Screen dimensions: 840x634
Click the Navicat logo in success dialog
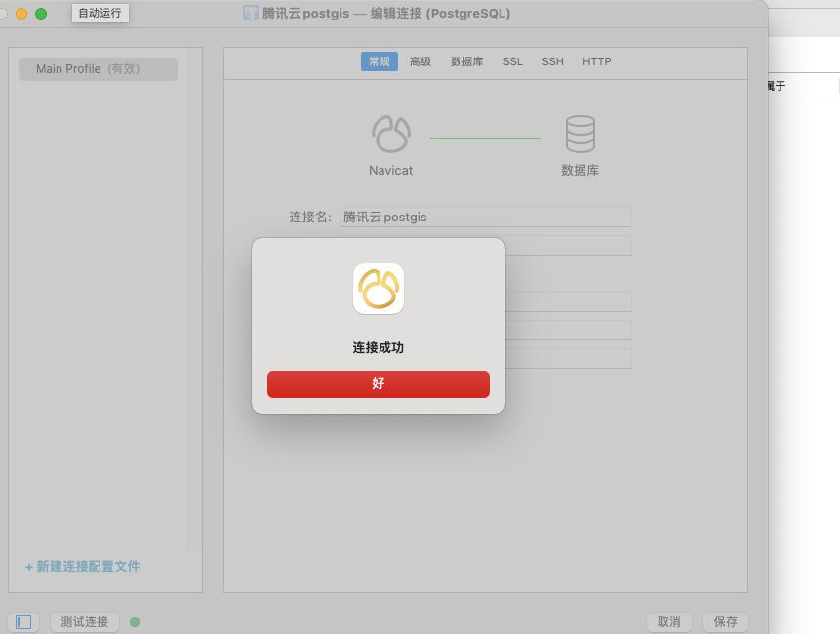(379, 289)
